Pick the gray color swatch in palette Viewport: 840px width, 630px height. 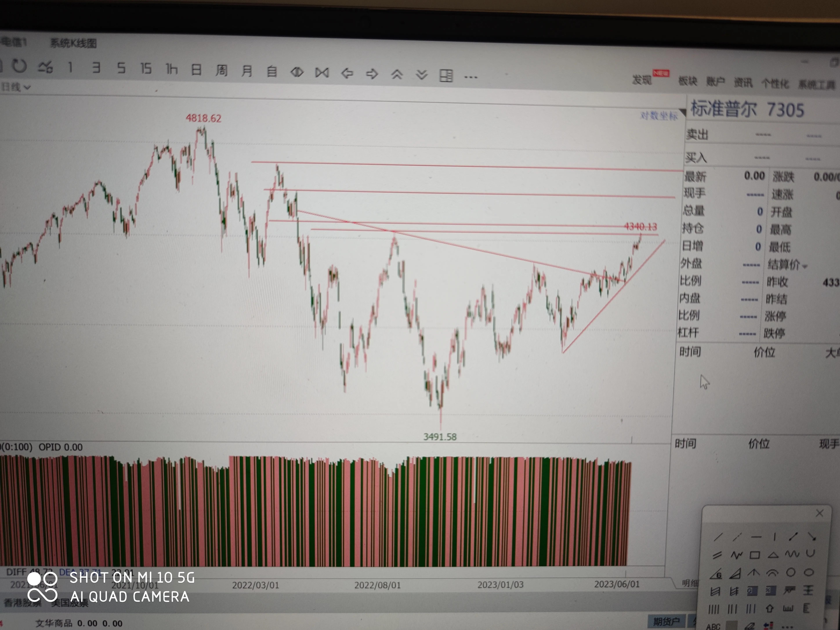pos(731,626)
